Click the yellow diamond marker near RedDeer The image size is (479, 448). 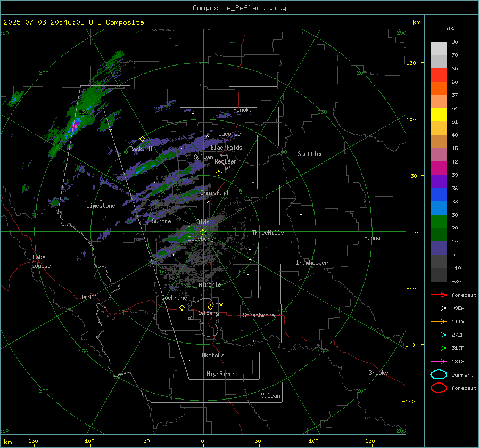219,173
